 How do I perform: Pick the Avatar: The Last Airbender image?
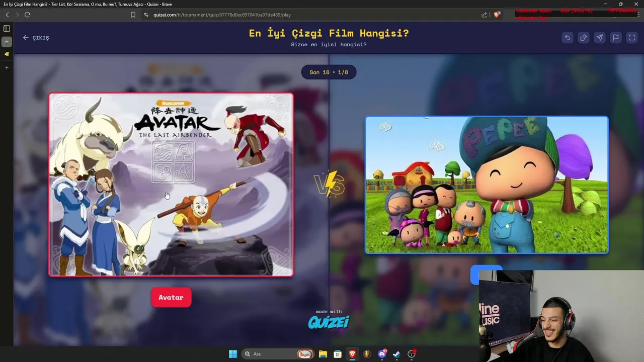pos(171,185)
